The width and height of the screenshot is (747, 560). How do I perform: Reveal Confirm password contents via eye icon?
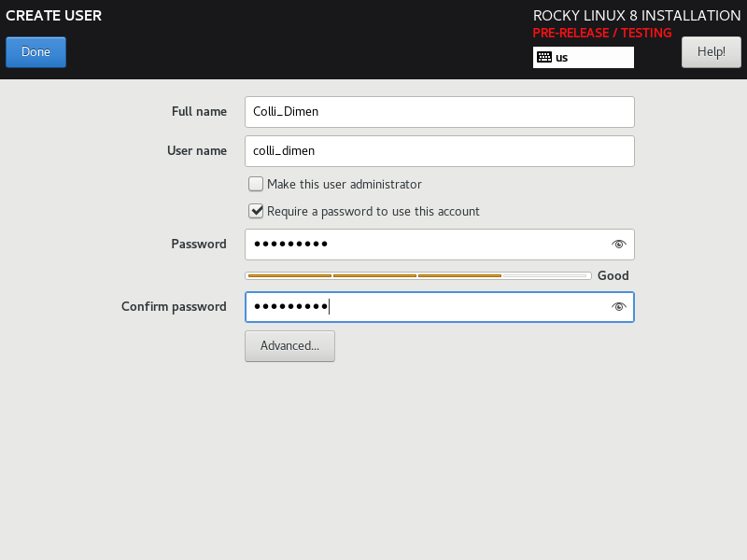[x=618, y=307]
